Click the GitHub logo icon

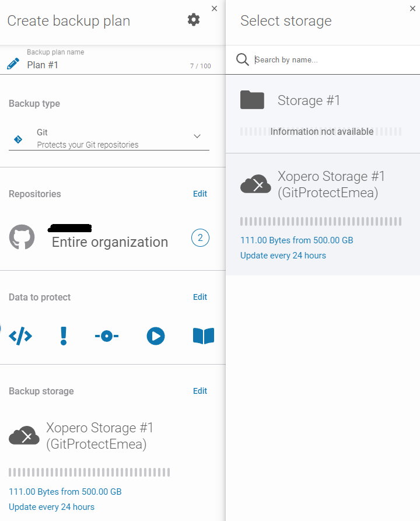pos(22,237)
